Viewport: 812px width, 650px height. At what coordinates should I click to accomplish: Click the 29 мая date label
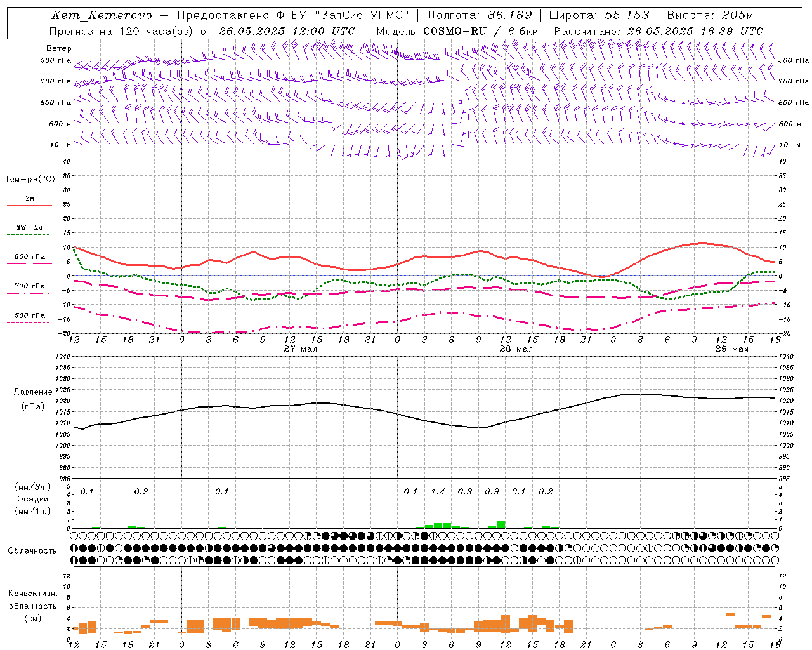pos(731,349)
